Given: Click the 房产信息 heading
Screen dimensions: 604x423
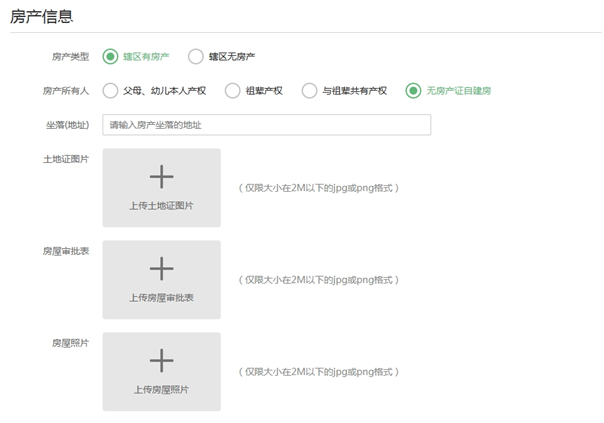Looking at the screenshot, I should click(42, 17).
